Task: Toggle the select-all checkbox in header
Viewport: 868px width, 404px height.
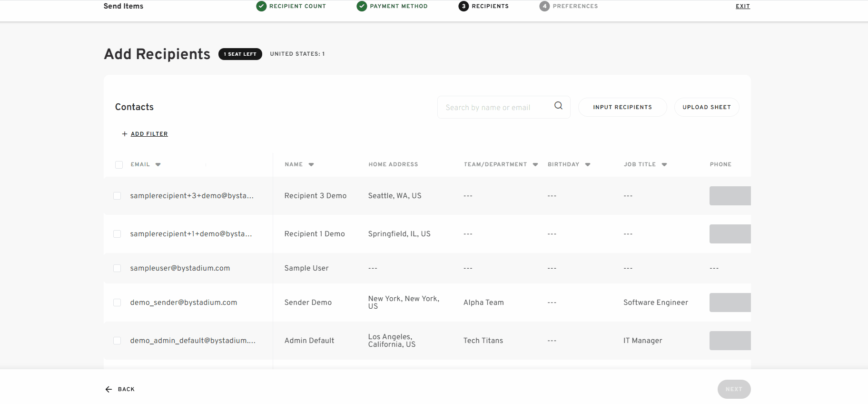Action: [x=119, y=165]
